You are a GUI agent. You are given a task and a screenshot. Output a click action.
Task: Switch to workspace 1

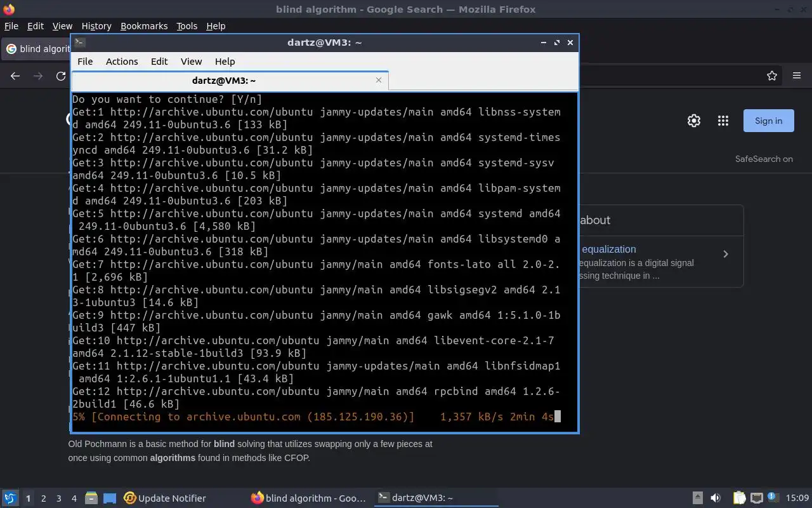(x=28, y=498)
